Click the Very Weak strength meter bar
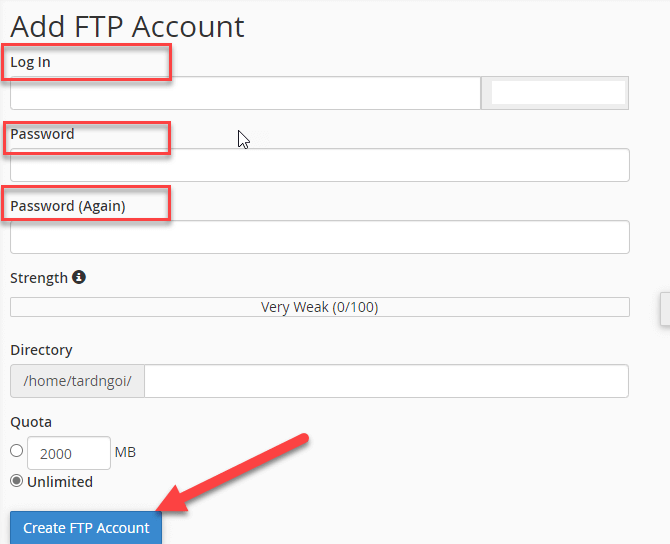The image size is (670, 544). [x=320, y=307]
